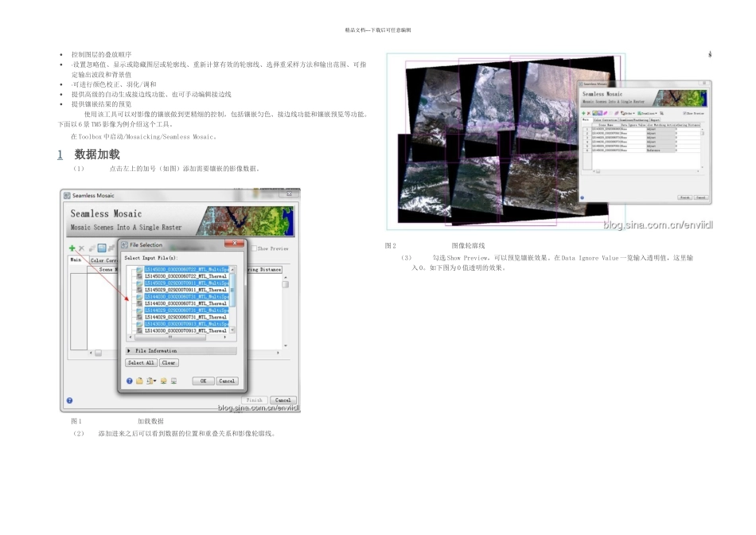Click the Select All button

142,363
